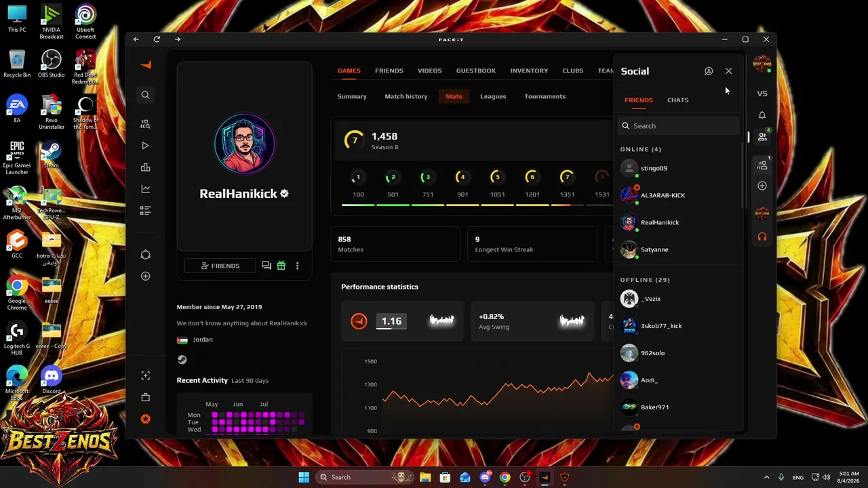Screen dimensions: 868x488
Task: Click the briefcase icon in the left sidebar
Action: (145, 397)
